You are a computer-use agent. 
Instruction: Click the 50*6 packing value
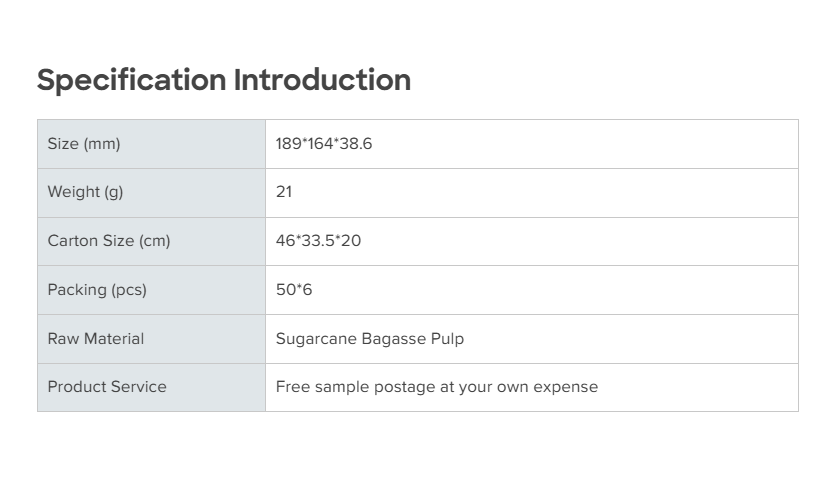[294, 290]
